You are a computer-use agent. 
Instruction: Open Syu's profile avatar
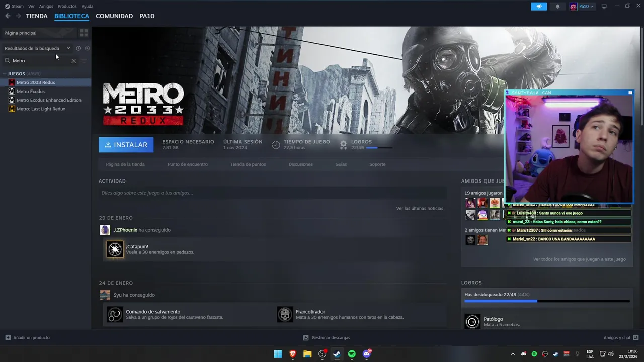[105, 295]
